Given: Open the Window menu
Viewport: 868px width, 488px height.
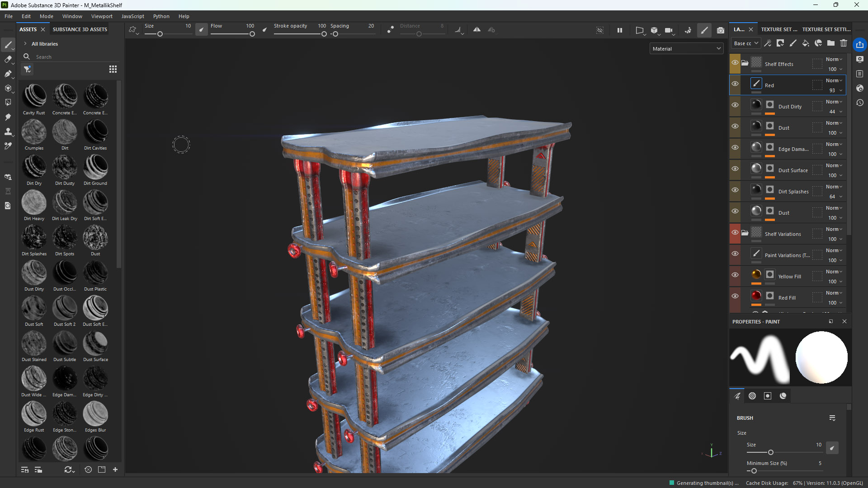Looking at the screenshot, I should click(72, 16).
